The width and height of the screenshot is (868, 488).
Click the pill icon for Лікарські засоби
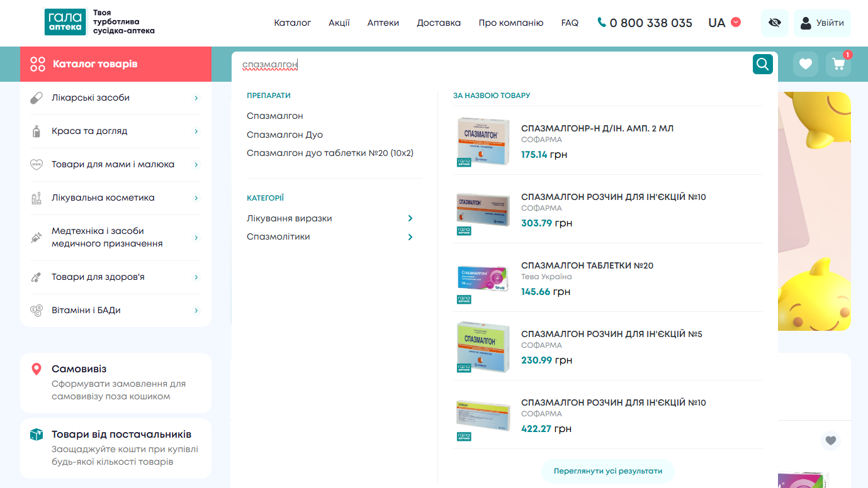pos(37,98)
